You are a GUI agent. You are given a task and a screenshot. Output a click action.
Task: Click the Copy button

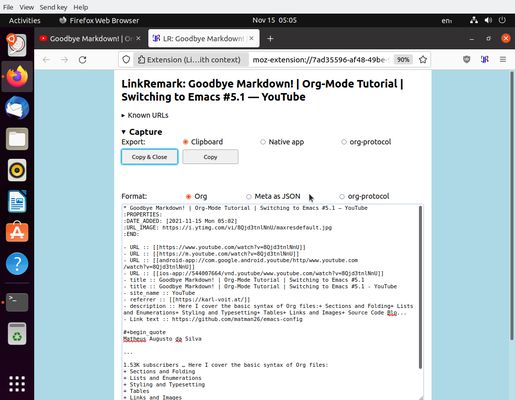(210, 157)
